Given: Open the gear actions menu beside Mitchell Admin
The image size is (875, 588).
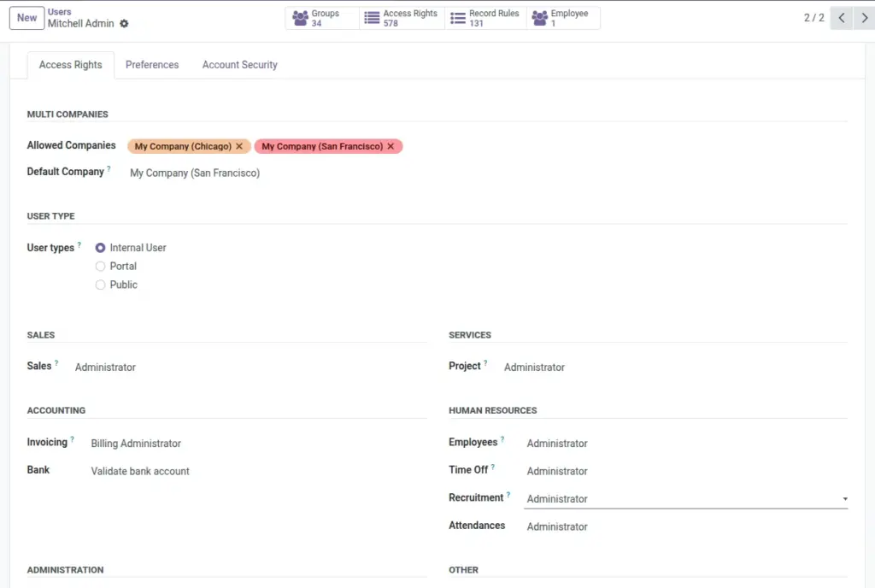Looking at the screenshot, I should [x=124, y=23].
